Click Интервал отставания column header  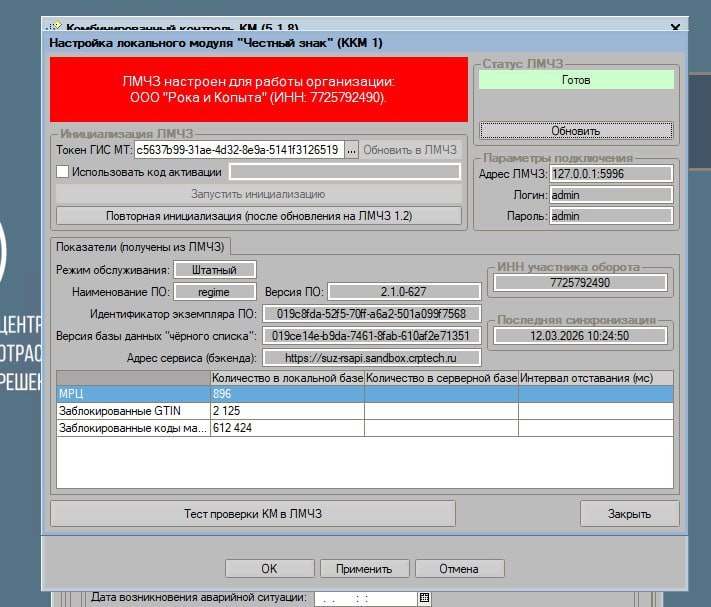pos(596,378)
